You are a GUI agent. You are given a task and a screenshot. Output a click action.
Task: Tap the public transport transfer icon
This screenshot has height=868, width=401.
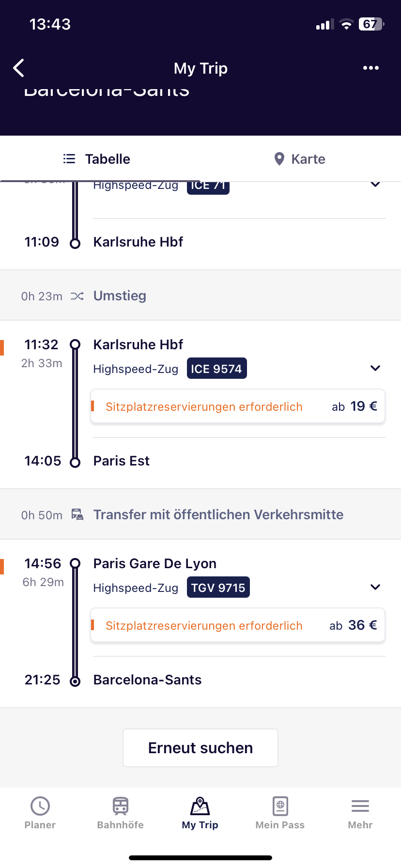77,514
